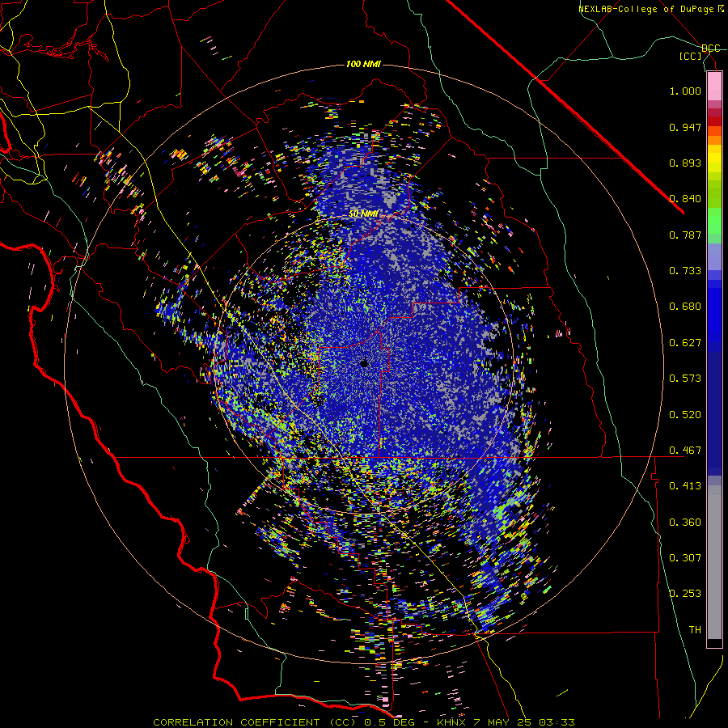Click the TH threshold label
The width and height of the screenshot is (728, 728).
coord(695,630)
